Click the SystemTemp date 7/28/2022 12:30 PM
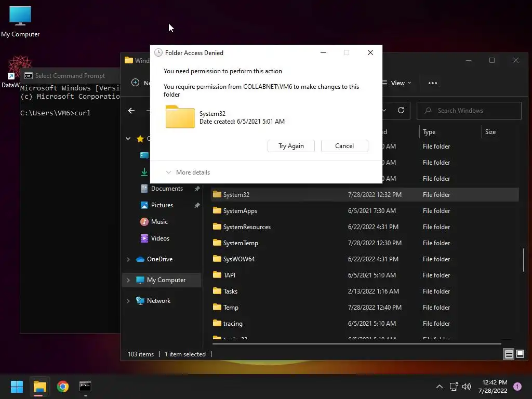 375,243
